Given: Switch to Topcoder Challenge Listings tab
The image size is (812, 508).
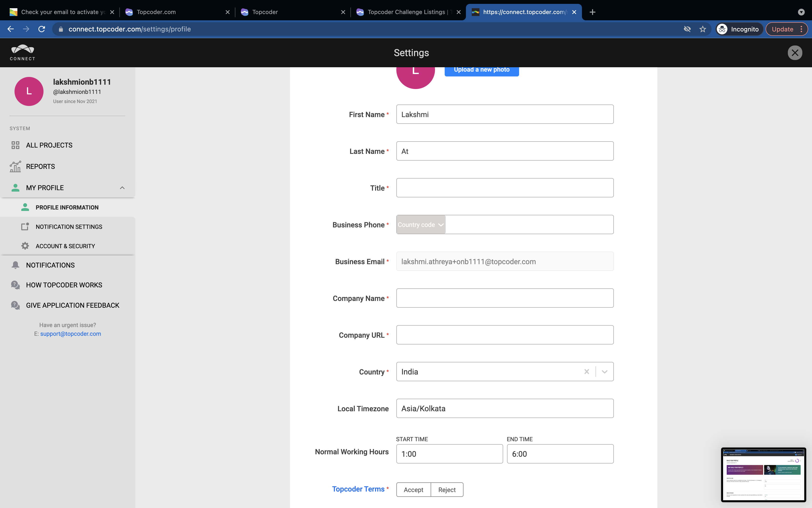Looking at the screenshot, I should (x=408, y=12).
